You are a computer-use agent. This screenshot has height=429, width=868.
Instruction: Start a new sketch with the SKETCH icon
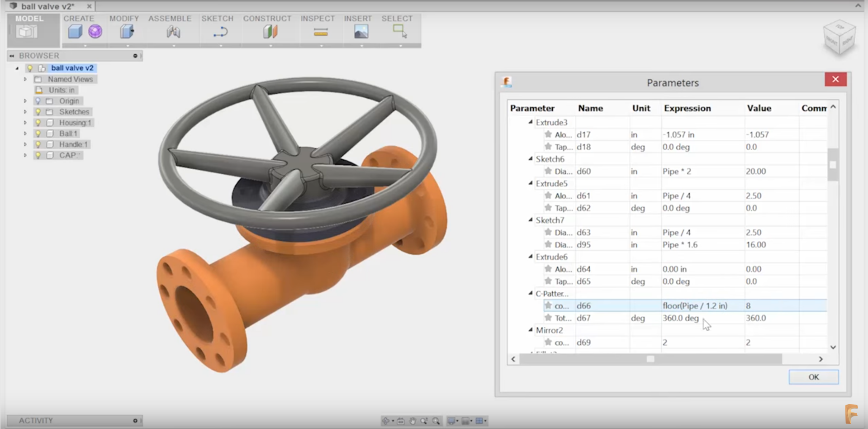click(x=219, y=31)
